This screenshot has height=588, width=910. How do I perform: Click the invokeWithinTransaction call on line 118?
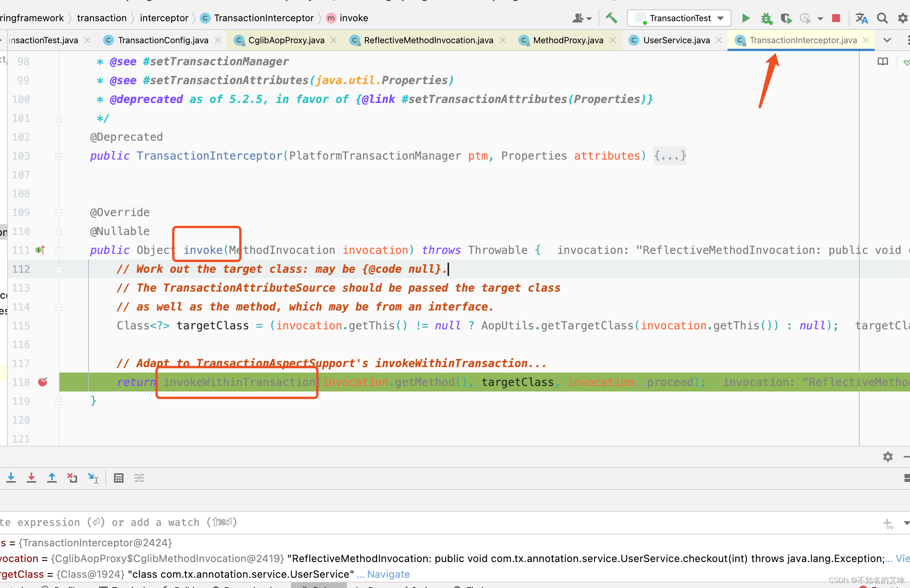click(239, 382)
